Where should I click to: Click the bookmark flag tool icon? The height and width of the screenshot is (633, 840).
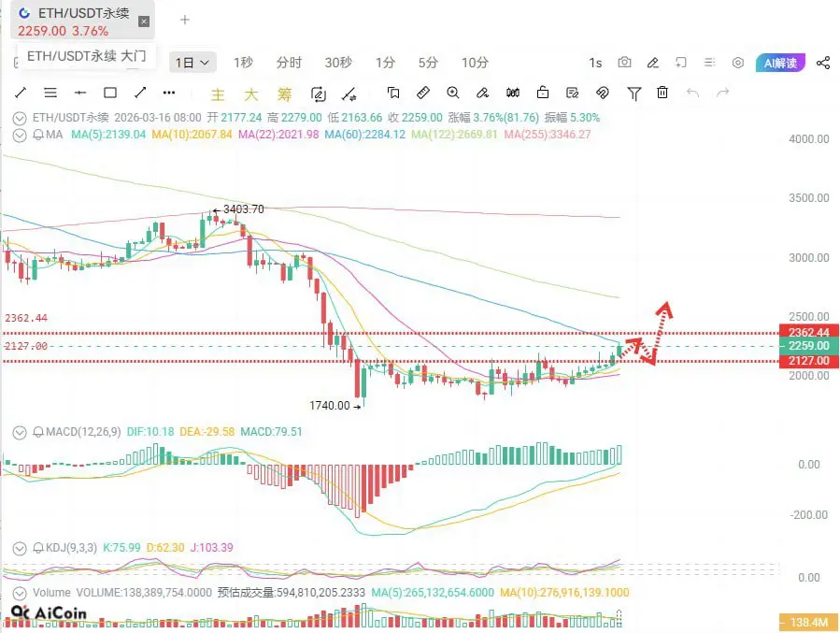[x=393, y=93]
